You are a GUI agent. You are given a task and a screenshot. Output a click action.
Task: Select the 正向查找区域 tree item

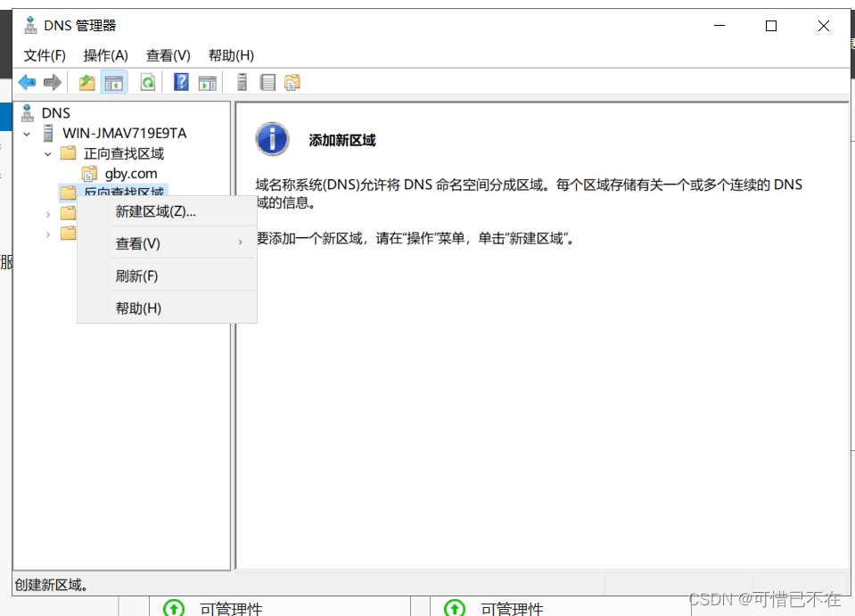coord(124,153)
